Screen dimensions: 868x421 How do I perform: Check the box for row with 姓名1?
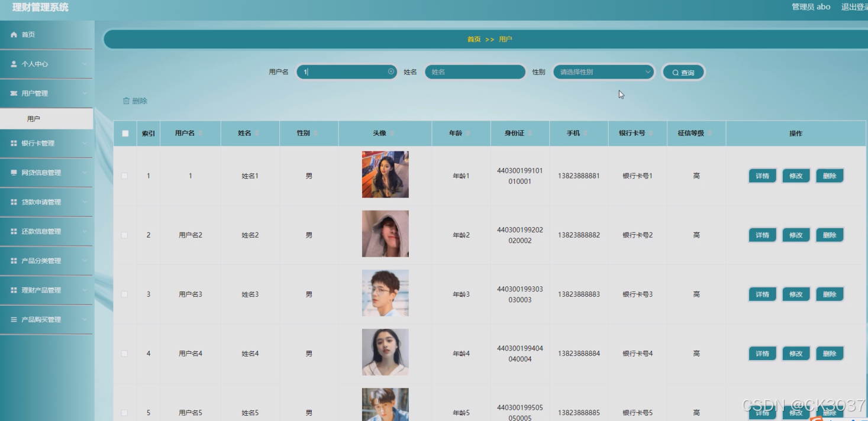[124, 176]
